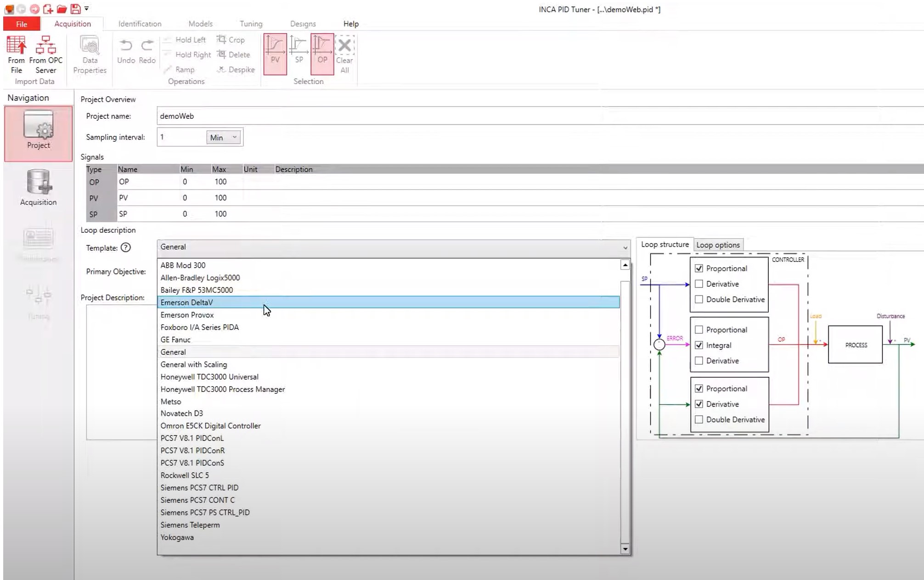Click the save icon in title bar
The height and width of the screenshot is (580, 924).
point(75,9)
